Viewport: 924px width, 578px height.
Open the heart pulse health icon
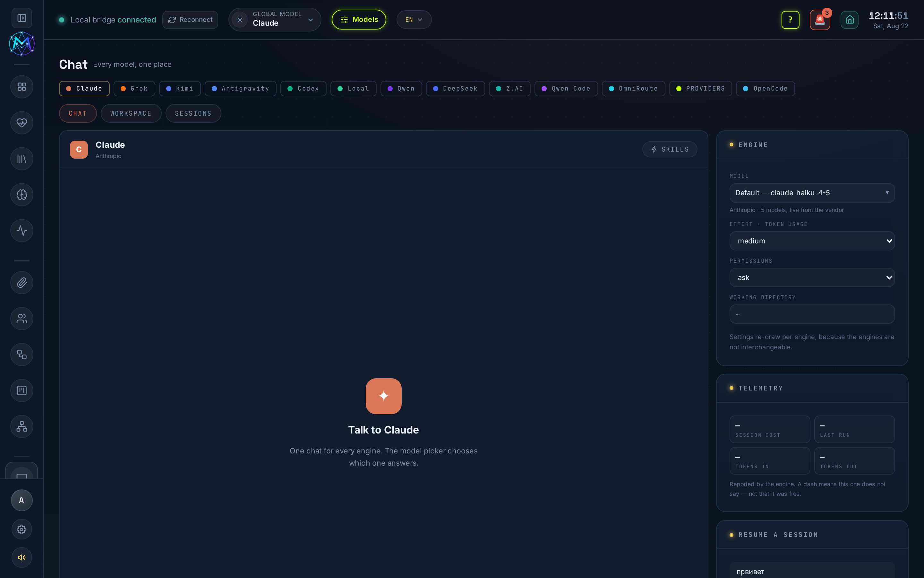22,123
